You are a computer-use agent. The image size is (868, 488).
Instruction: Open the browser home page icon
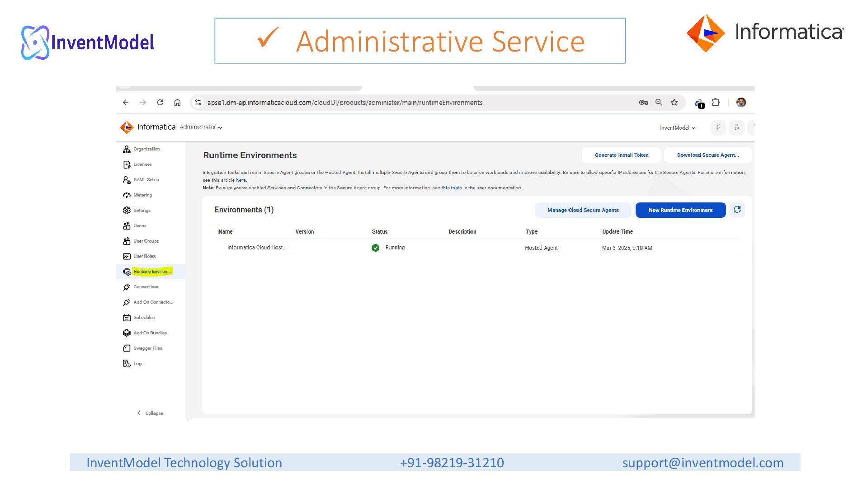tap(177, 103)
